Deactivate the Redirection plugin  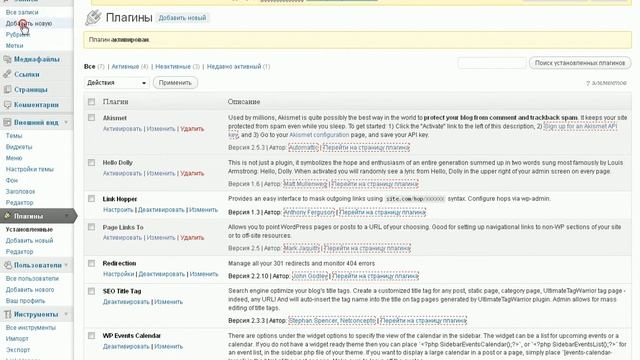(x=162, y=274)
